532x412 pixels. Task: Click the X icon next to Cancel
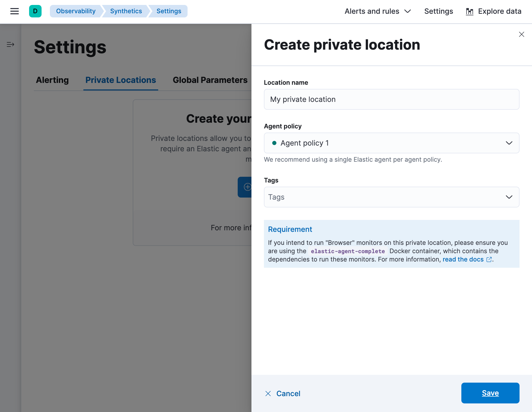pyautogui.click(x=268, y=393)
